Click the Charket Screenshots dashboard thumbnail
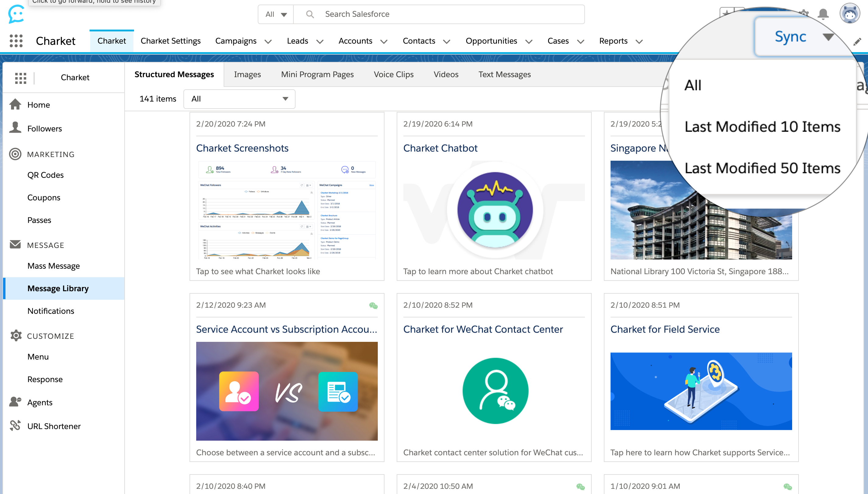Image resolution: width=868 pixels, height=494 pixels. click(x=287, y=210)
